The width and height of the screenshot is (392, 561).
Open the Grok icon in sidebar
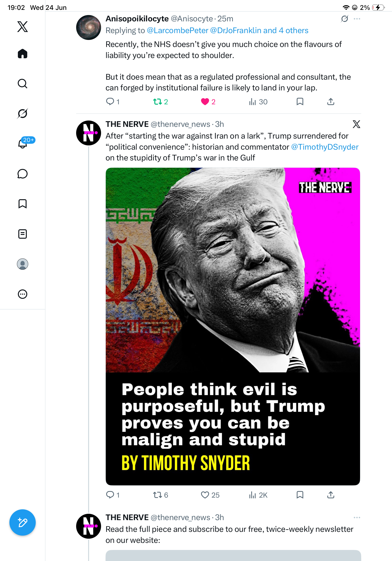pyautogui.click(x=23, y=113)
